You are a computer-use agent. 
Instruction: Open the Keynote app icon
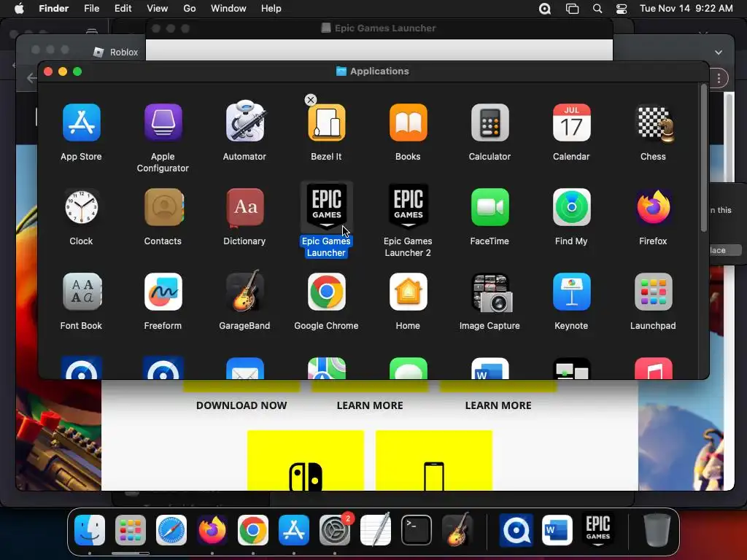572,292
